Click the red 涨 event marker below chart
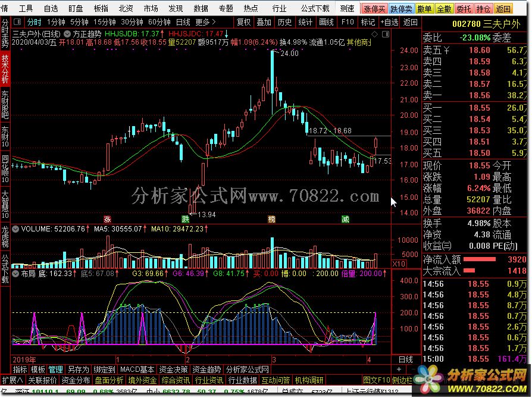The image size is (532, 398). (108, 219)
